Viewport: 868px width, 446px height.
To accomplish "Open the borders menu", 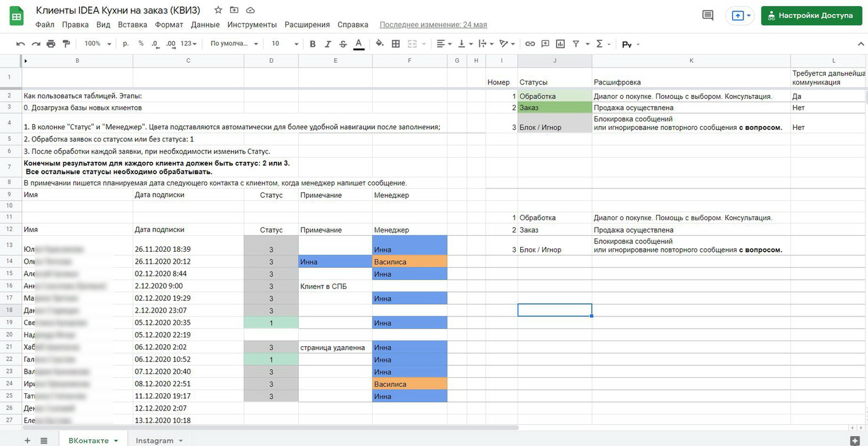I will 396,44.
